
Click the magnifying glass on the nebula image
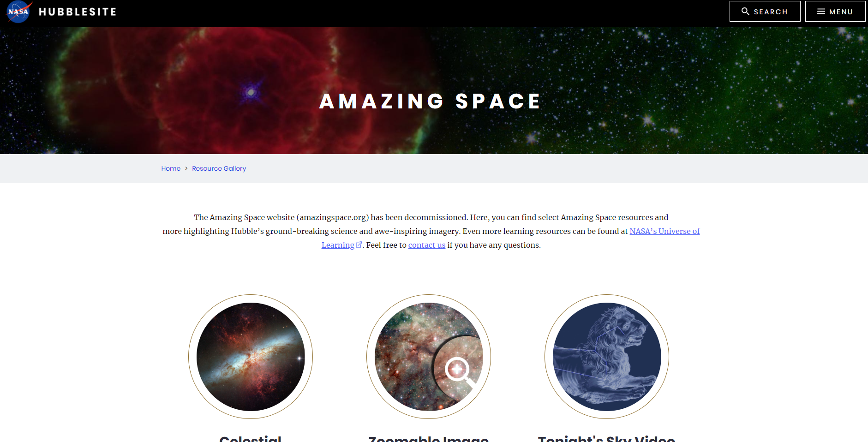point(459,372)
